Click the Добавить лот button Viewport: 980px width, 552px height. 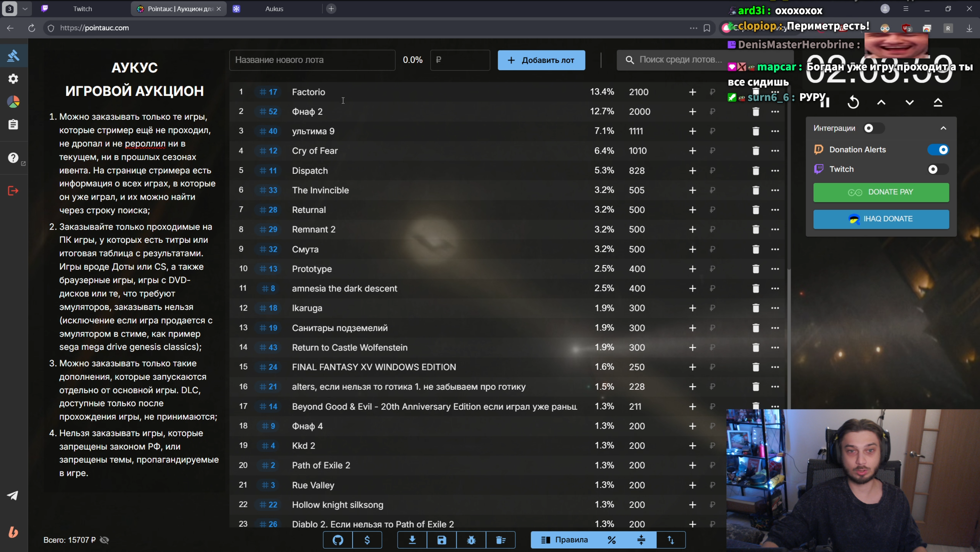(541, 60)
